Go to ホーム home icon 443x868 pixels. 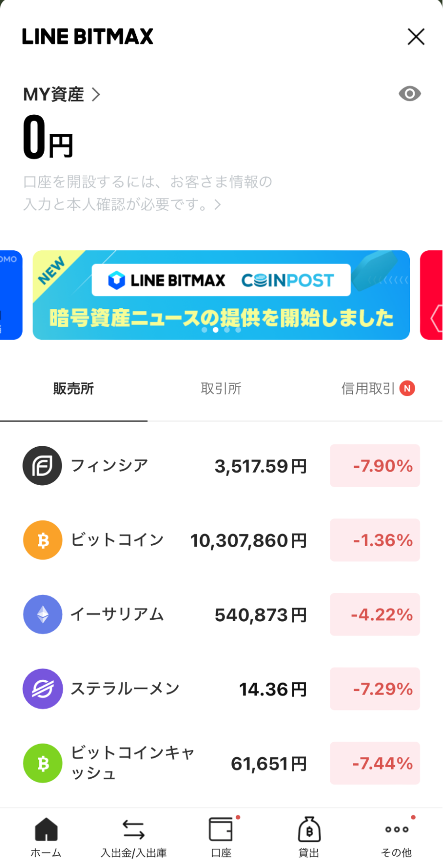pyautogui.click(x=46, y=830)
